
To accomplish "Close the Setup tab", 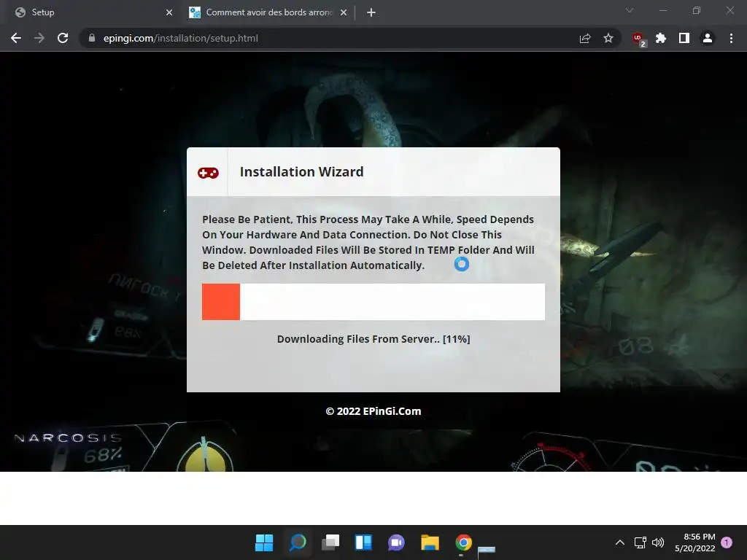I will (169, 12).
